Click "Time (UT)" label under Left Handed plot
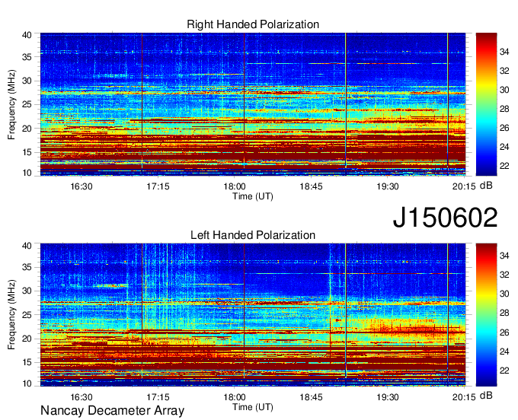Screen dimensions: 518x420 click(253, 407)
